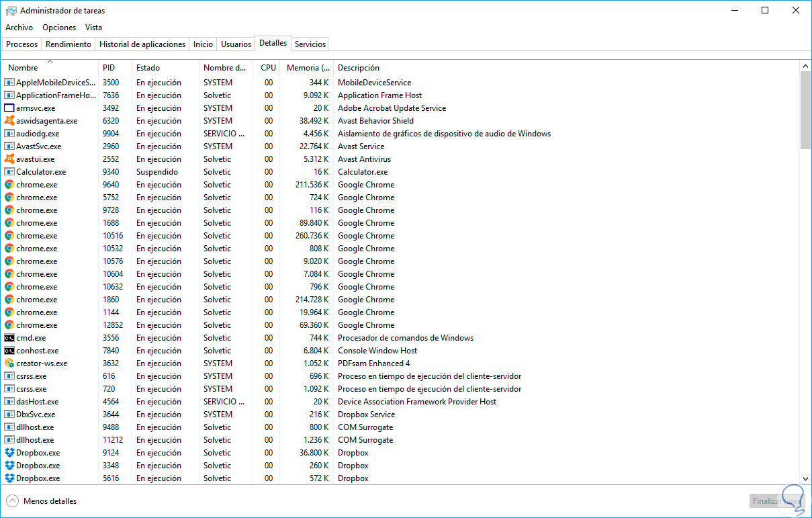This screenshot has width=812, height=518.
Task: Select Procesador de comandos de Windows text
Action: [x=406, y=338]
